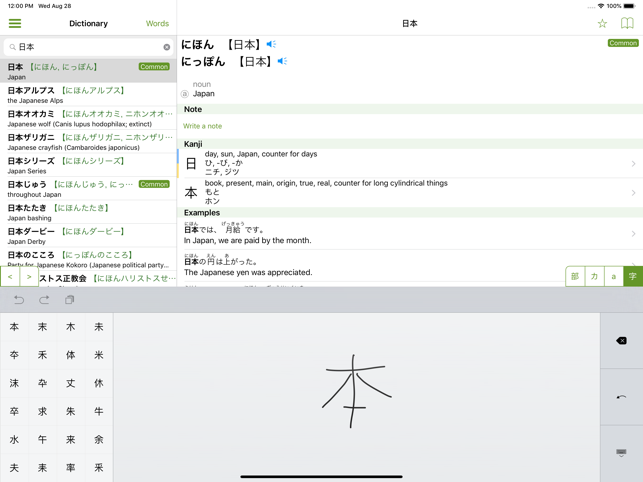Open 日本たたき Japan bashing entry
The image size is (643, 482).
pos(88,212)
